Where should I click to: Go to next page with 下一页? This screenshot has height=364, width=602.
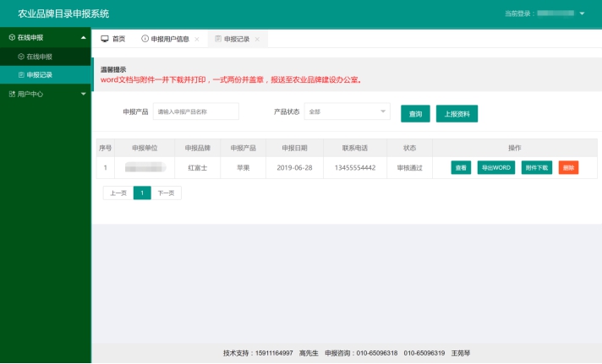point(166,193)
